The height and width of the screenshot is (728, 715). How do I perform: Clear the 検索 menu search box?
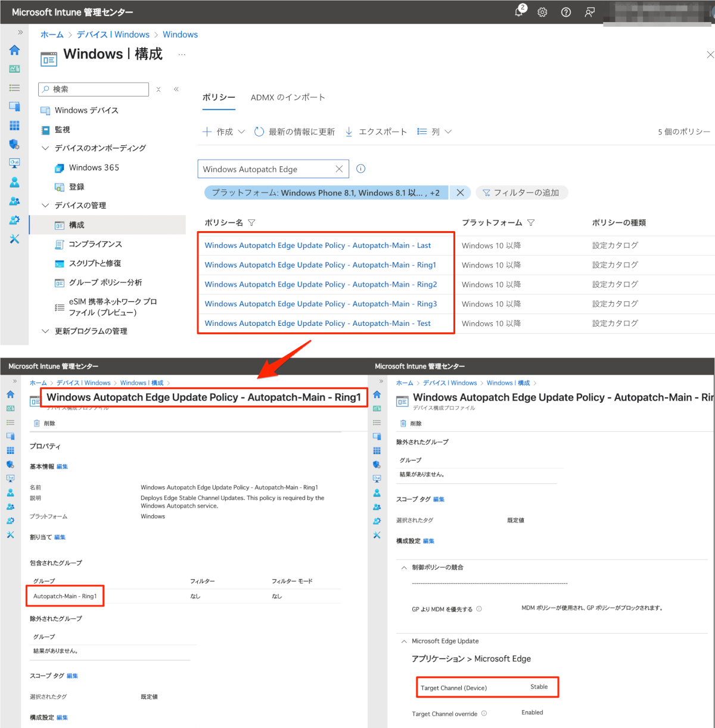coord(158,89)
